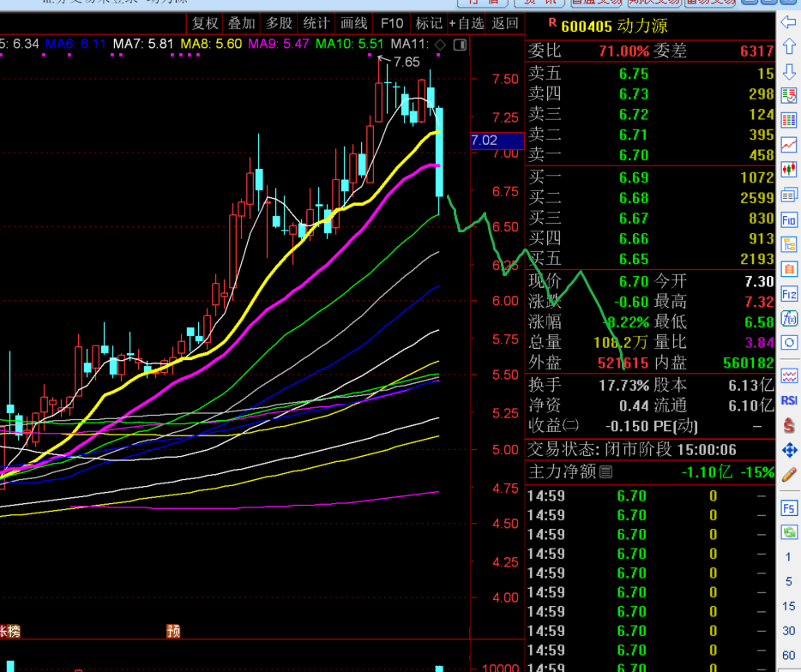Select the 30-minute period
Screen dimensions: 801x672
click(x=788, y=631)
